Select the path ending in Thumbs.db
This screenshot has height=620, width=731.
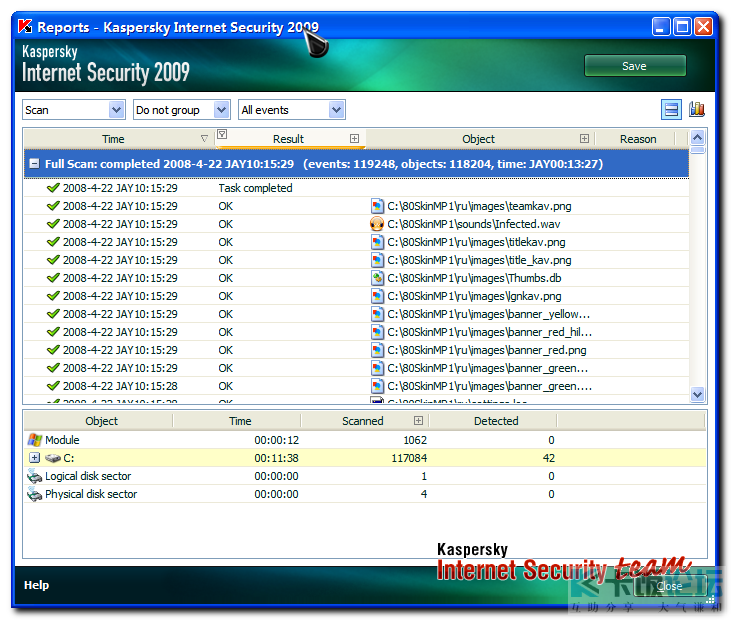click(474, 278)
